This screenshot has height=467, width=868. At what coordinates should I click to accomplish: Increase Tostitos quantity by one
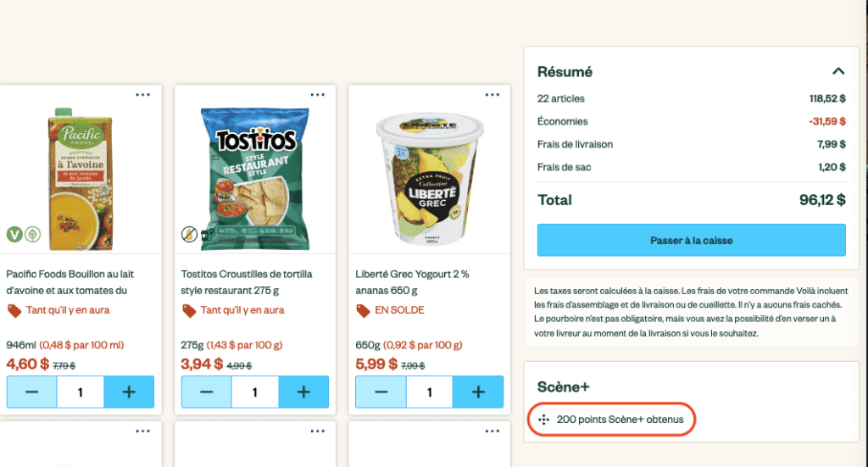click(x=303, y=392)
